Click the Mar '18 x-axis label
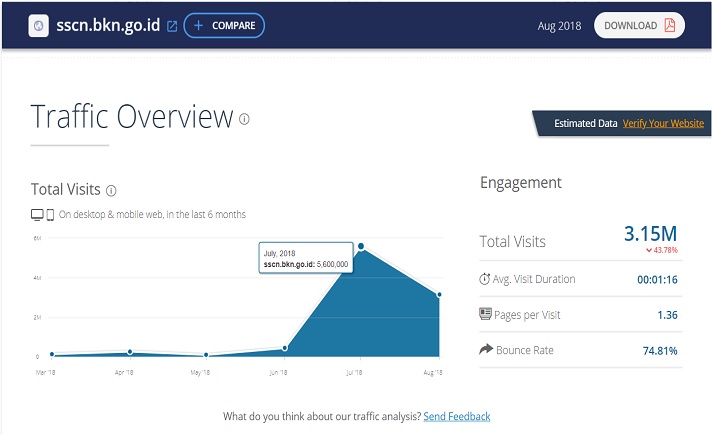Image resolution: width=712 pixels, height=435 pixels. (45, 372)
